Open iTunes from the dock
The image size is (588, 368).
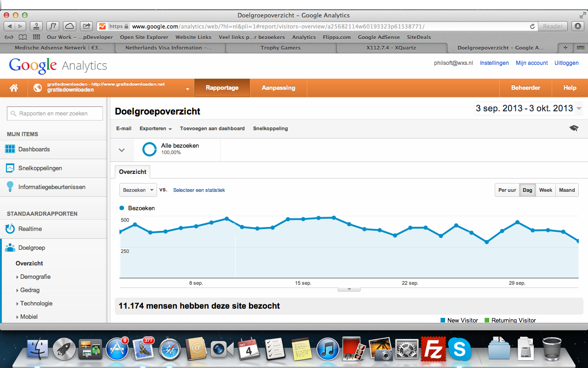click(328, 350)
